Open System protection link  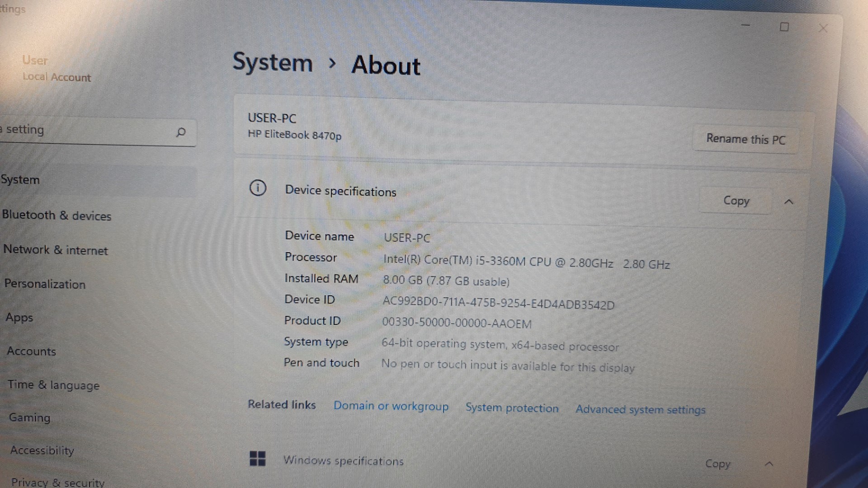pyautogui.click(x=512, y=408)
